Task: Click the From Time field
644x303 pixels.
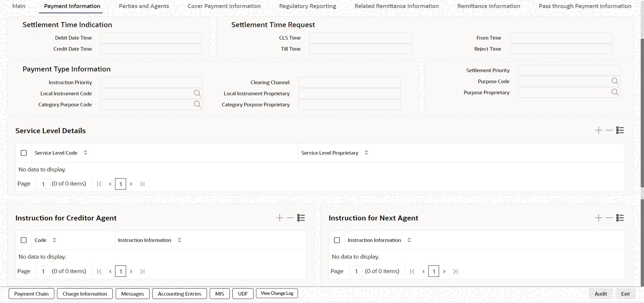Action: tap(561, 38)
